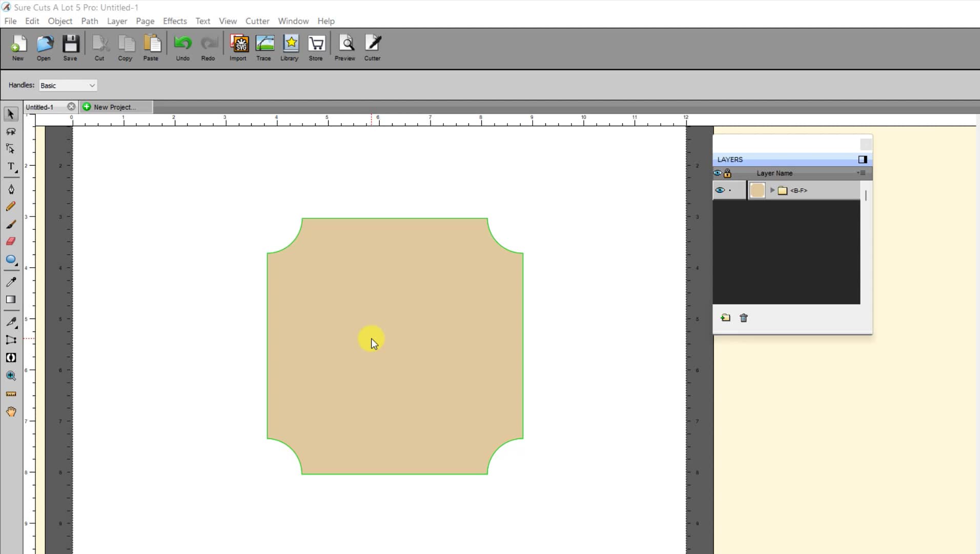
Task: Select the Hand tool
Action: (11, 411)
